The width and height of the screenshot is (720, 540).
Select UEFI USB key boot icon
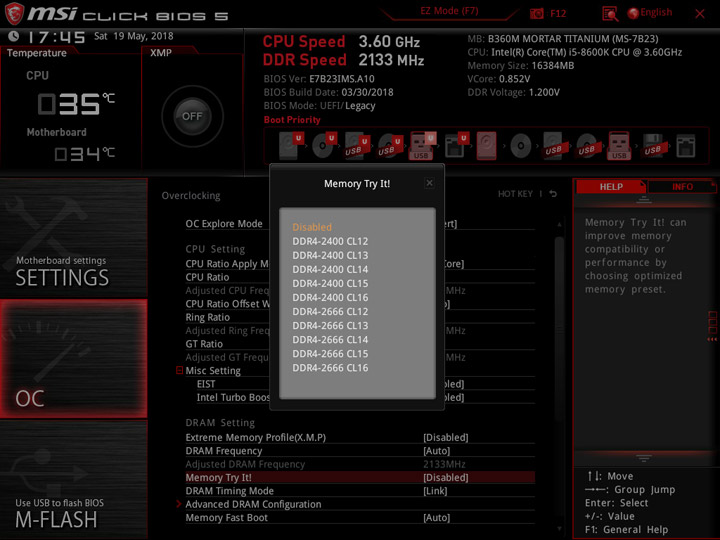423,146
